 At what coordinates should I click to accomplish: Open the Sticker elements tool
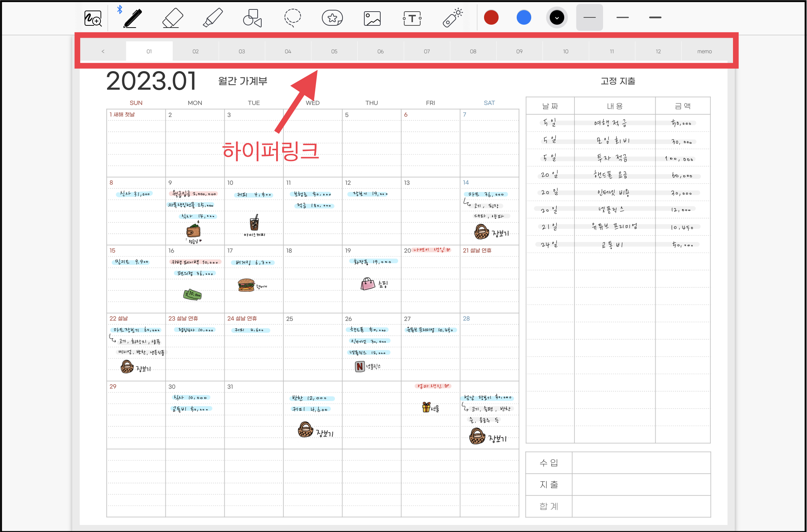332,18
